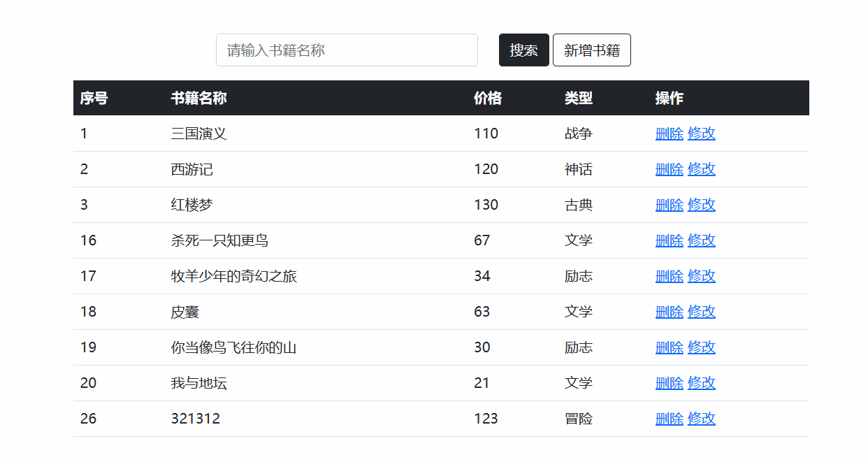Screen dimensions: 868x462
Task: Delete the 三国演义 row via 删除
Action: coord(670,133)
